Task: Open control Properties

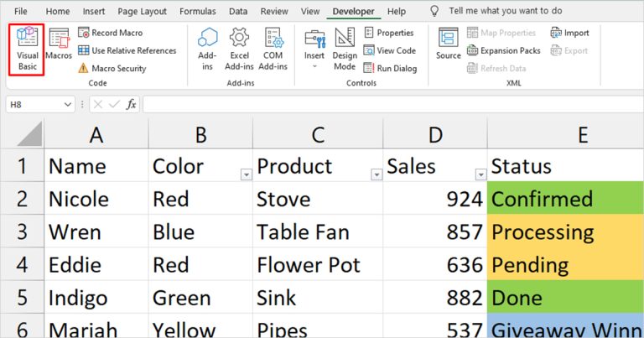Action: (389, 33)
